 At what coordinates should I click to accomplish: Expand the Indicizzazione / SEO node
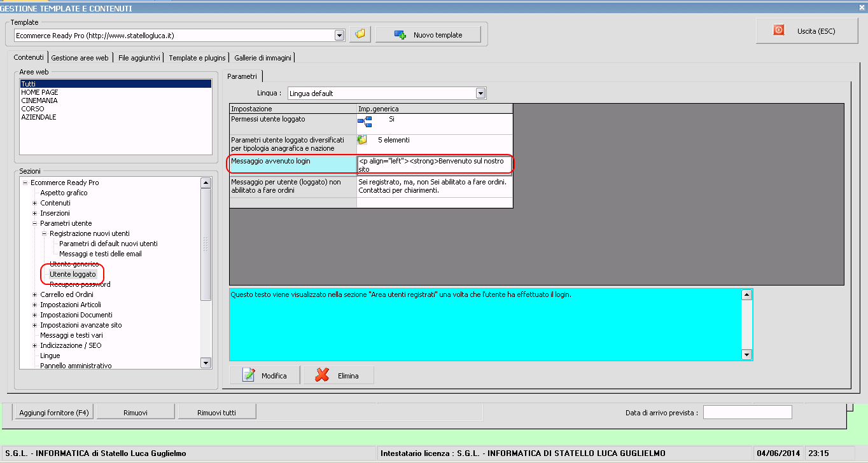point(35,345)
